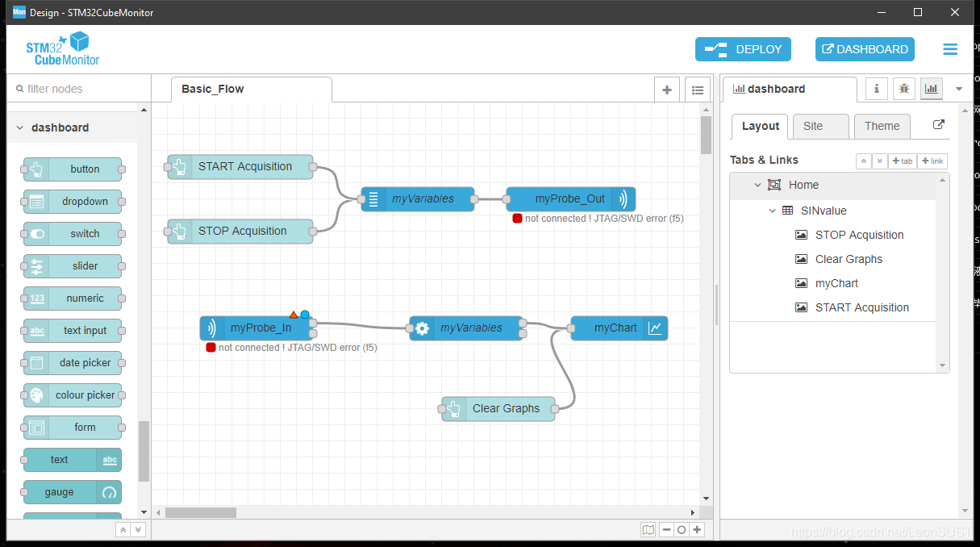Screen dimensions: 980x547
Task: Add a new dashboard tab
Action: 903,161
